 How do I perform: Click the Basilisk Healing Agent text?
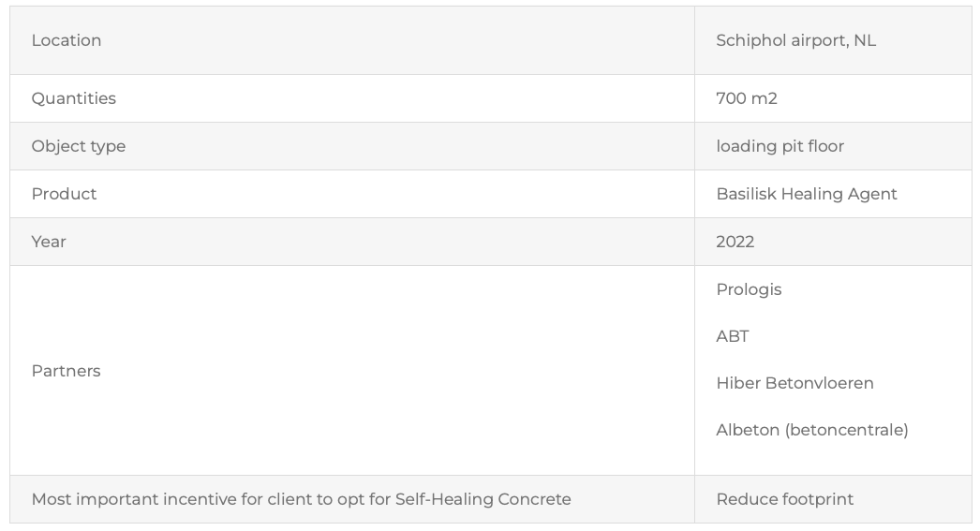tap(807, 194)
